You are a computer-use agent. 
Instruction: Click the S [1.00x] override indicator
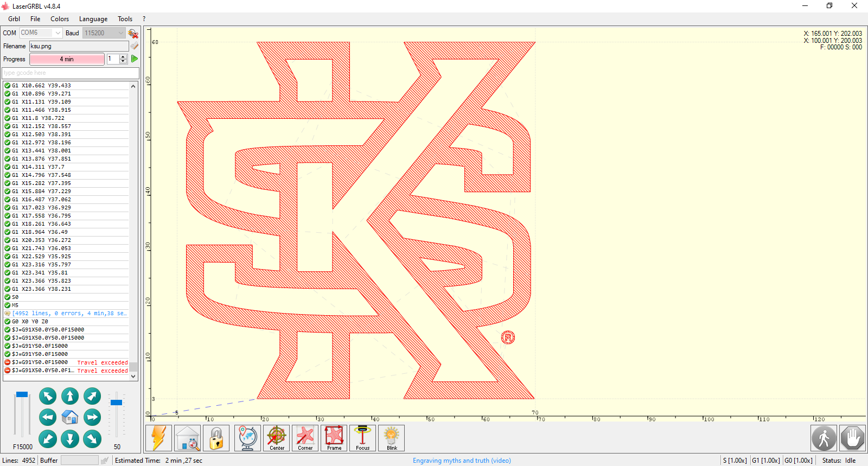tap(735, 461)
